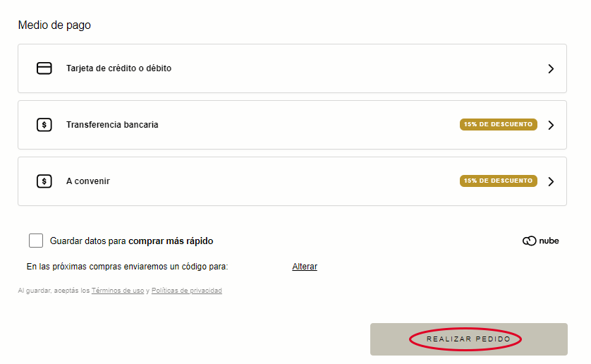Screen dimensions: 591x364
Task: Expand the A convenir chevron arrow
Action: [x=551, y=182]
